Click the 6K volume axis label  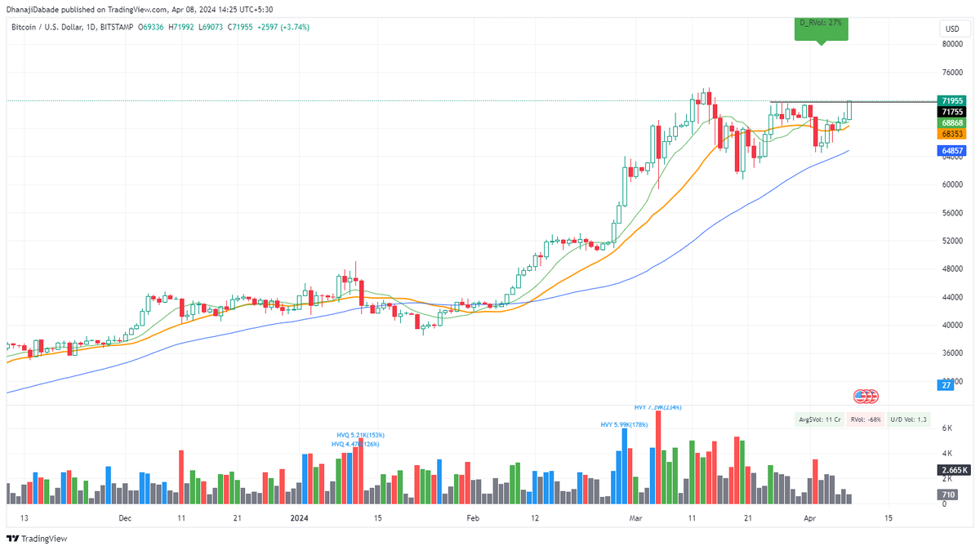click(947, 428)
